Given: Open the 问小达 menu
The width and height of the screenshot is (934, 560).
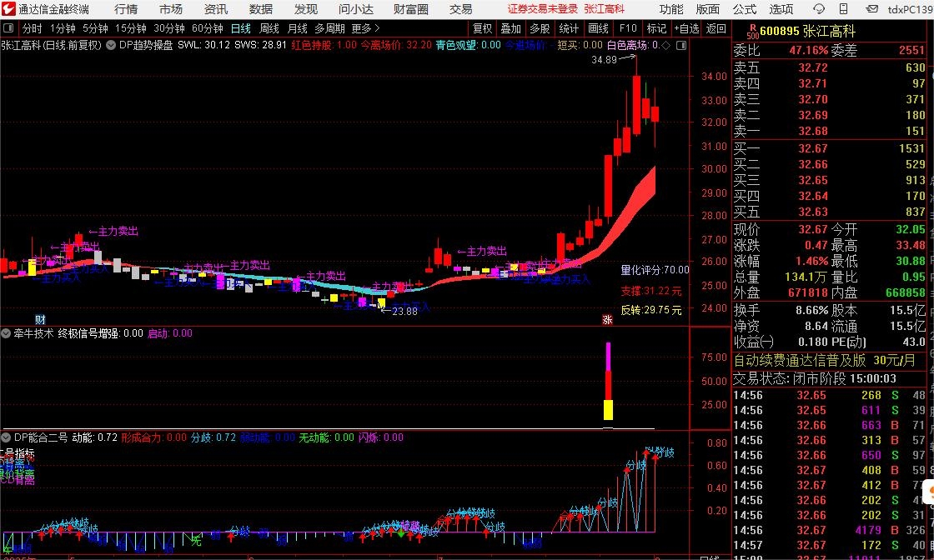Looking at the screenshot, I should (356, 9).
